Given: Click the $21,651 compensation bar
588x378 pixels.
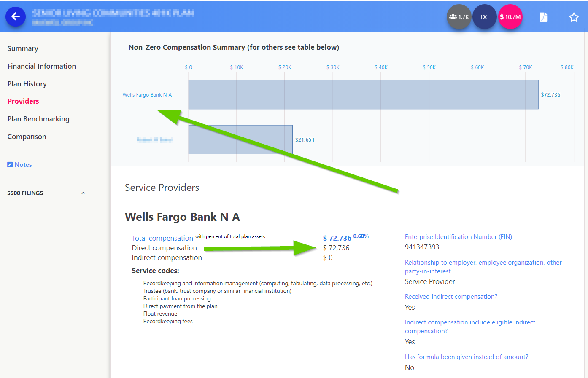Looking at the screenshot, I should point(240,139).
